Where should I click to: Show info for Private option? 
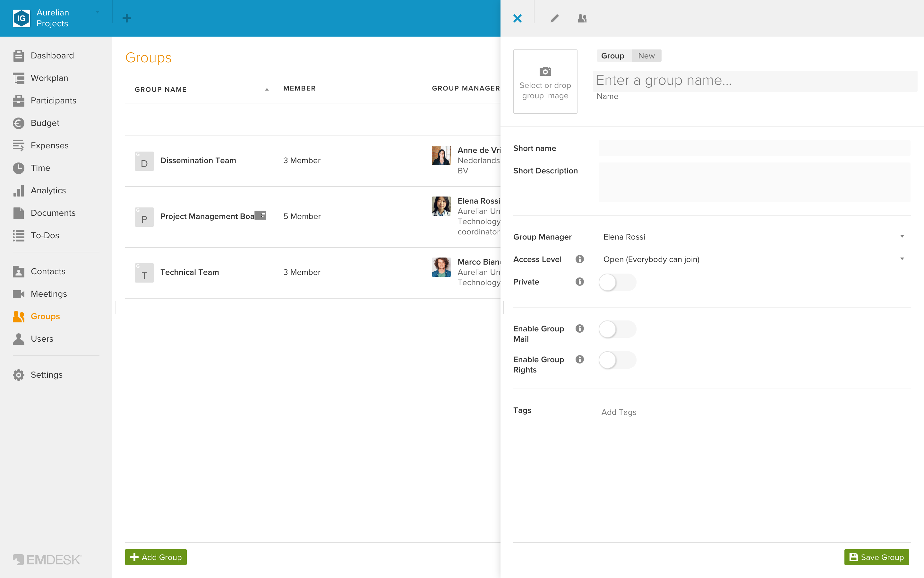coord(580,282)
